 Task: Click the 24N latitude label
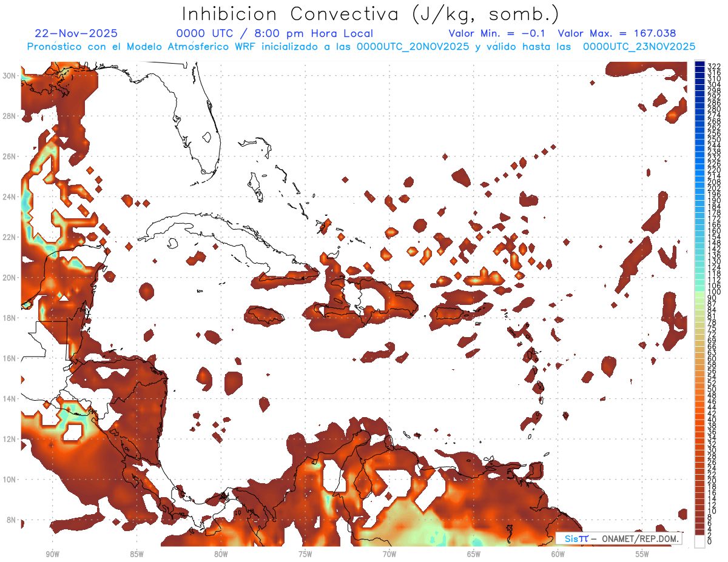10,197
